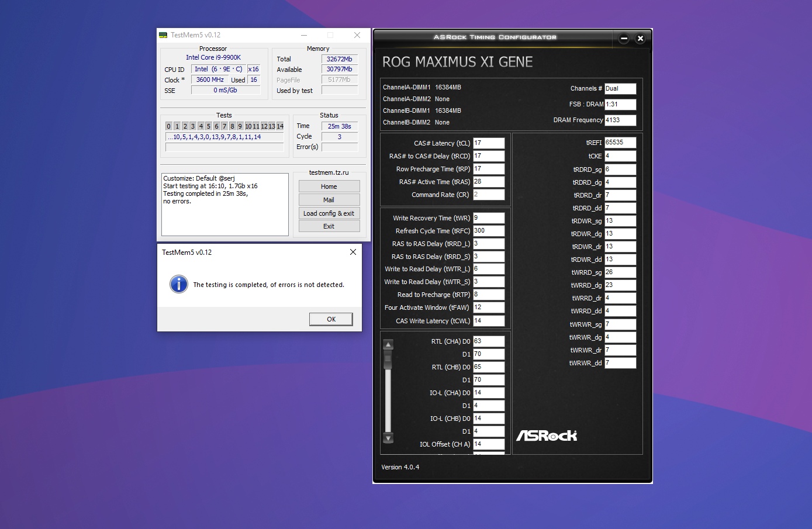Click the IO-L (CHB) D0 value field
Image resolution: width=812 pixels, height=529 pixels.
(489, 419)
